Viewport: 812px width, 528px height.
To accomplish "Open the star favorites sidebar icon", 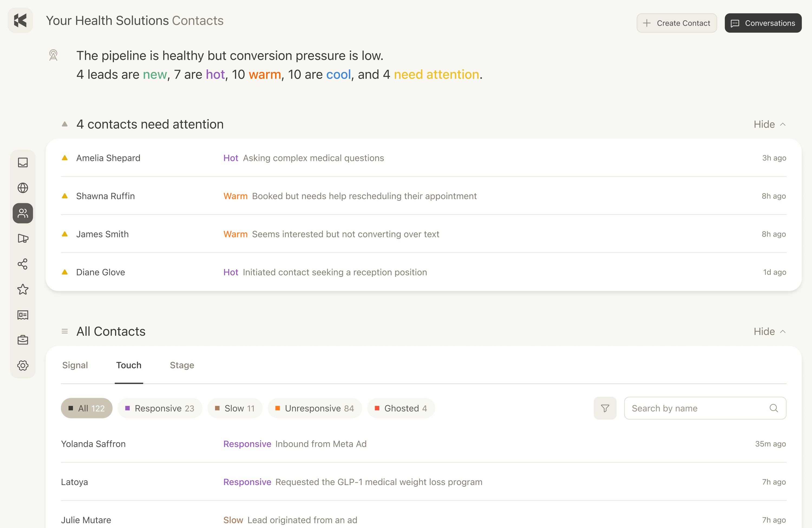I will [23, 289].
